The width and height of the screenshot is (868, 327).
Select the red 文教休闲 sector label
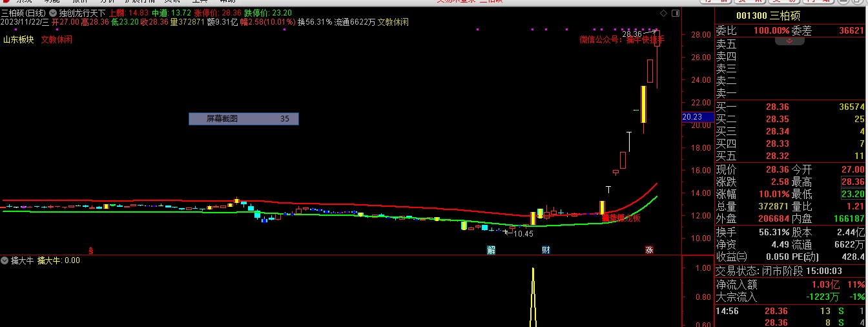57,39
